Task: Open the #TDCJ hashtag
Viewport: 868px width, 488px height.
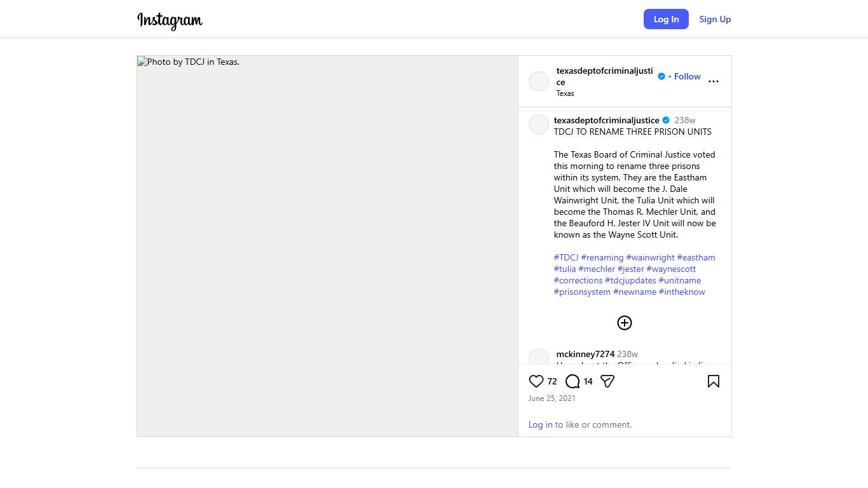Action: tap(566, 257)
